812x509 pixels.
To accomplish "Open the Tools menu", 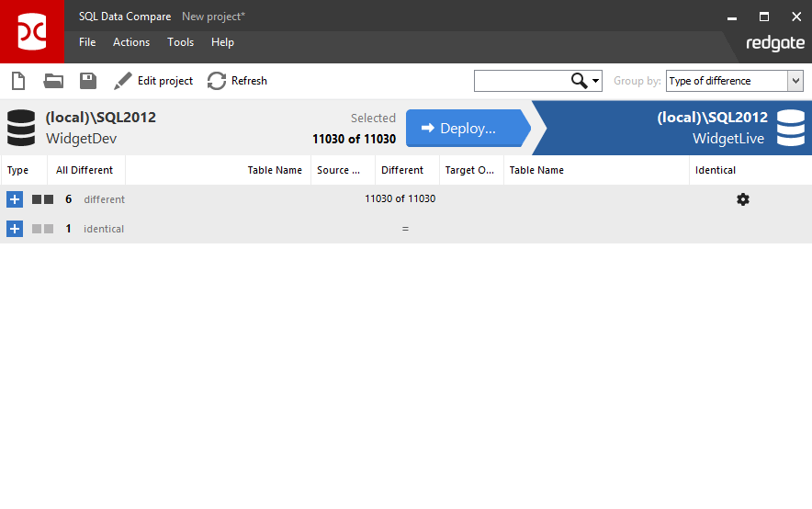I will pos(180,42).
